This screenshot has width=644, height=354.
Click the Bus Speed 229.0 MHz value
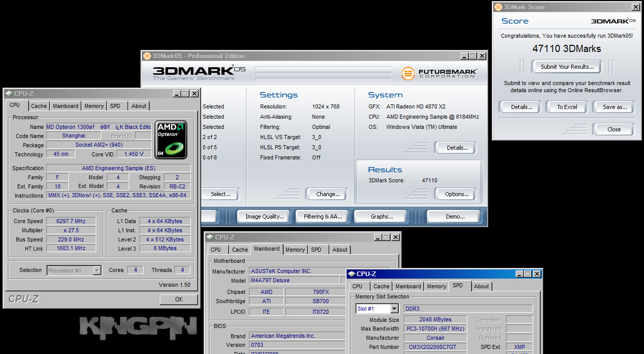click(x=71, y=239)
